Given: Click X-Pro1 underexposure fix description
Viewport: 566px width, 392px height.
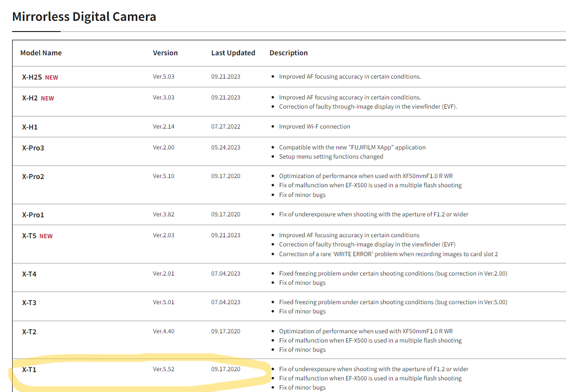Looking at the screenshot, I should [x=373, y=214].
